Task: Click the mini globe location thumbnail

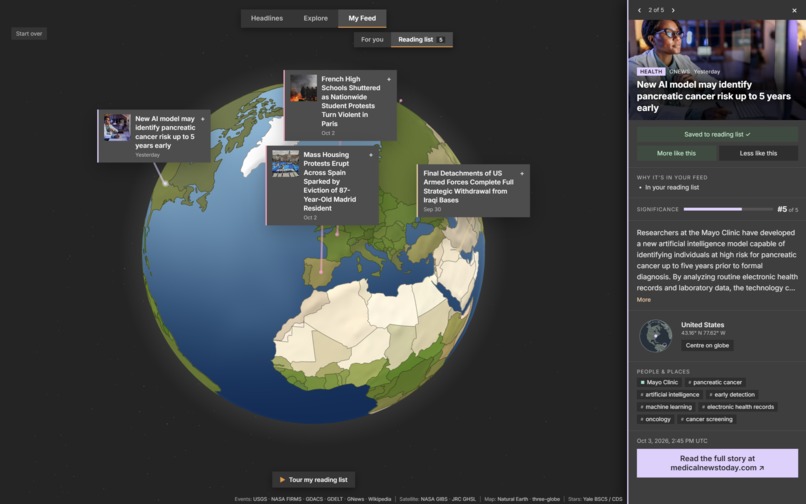Action: coord(655,336)
